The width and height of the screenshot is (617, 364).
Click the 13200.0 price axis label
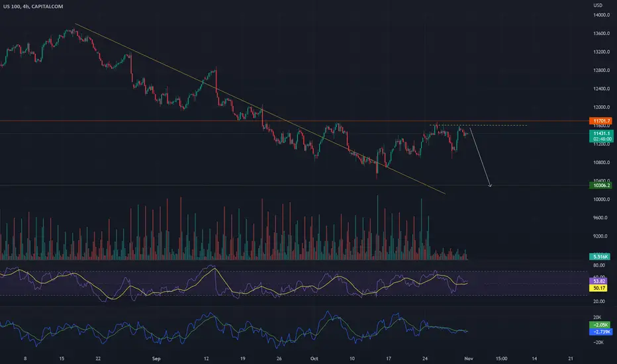click(602, 52)
